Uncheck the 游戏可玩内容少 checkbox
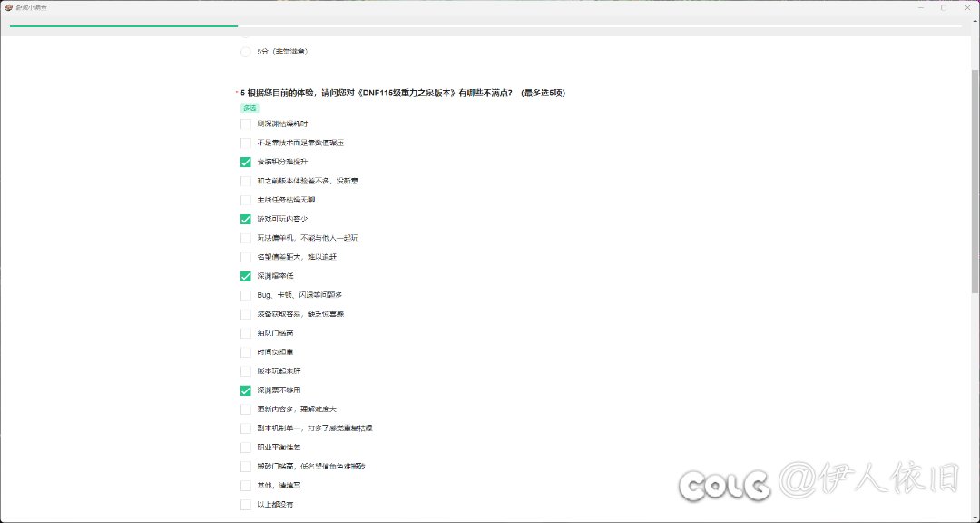980x523 pixels. tap(246, 219)
